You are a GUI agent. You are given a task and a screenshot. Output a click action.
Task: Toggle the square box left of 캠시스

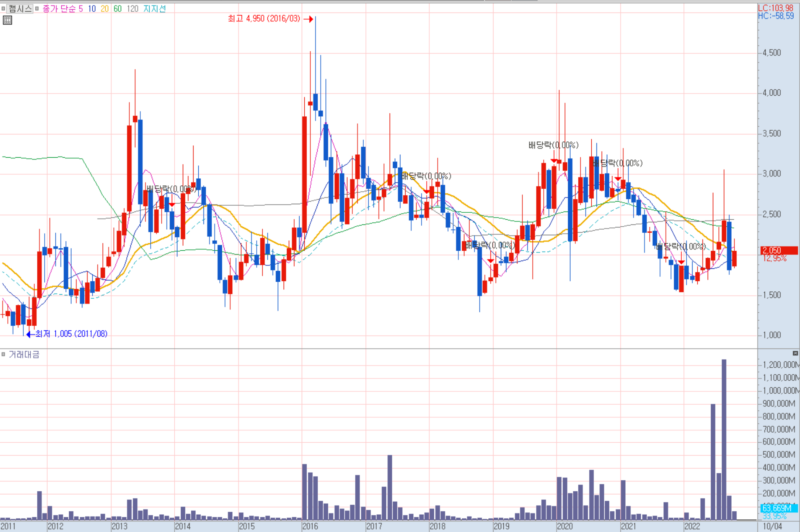pos(3,8)
